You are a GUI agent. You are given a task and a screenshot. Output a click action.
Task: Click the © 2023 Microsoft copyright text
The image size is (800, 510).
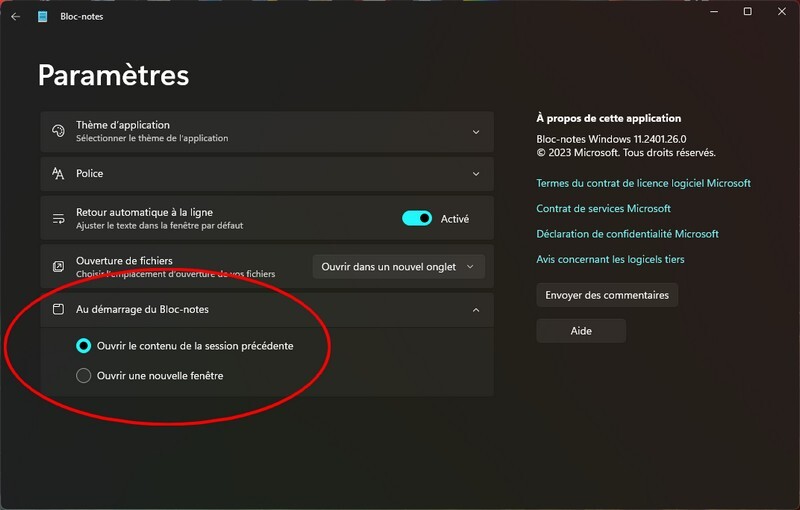coord(626,152)
